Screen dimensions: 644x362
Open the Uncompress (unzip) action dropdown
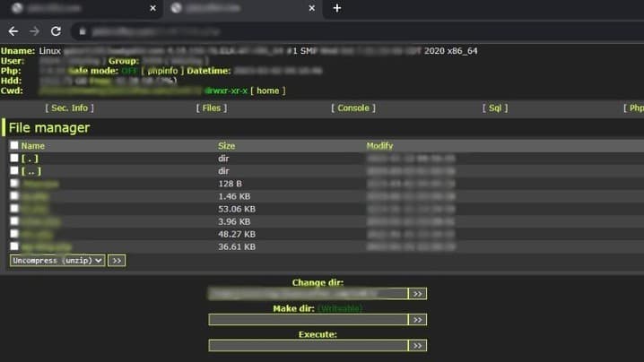(57, 261)
